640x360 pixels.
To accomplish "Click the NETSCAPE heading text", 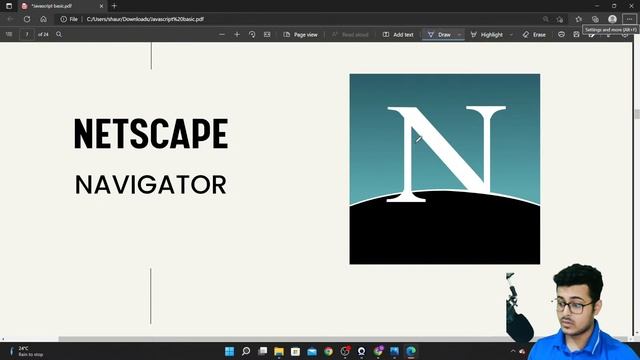I will coord(151,133).
